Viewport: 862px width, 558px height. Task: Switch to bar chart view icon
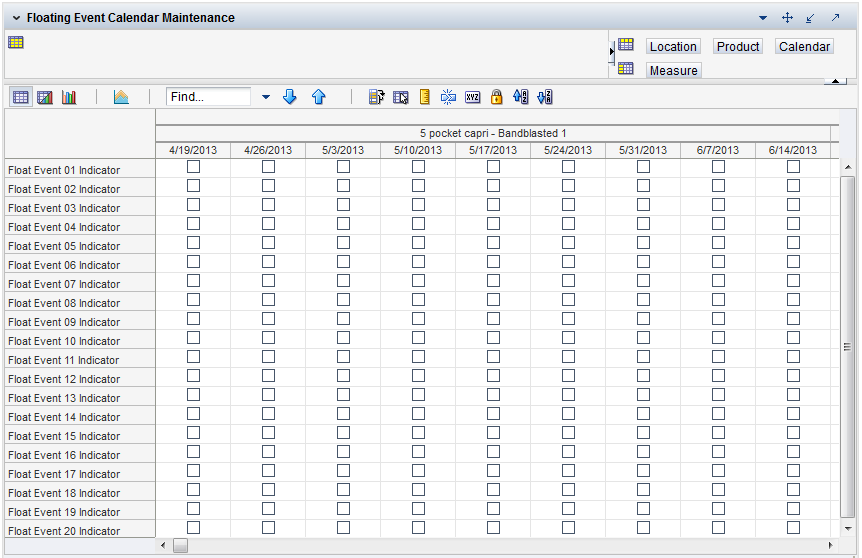click(69, 97)
